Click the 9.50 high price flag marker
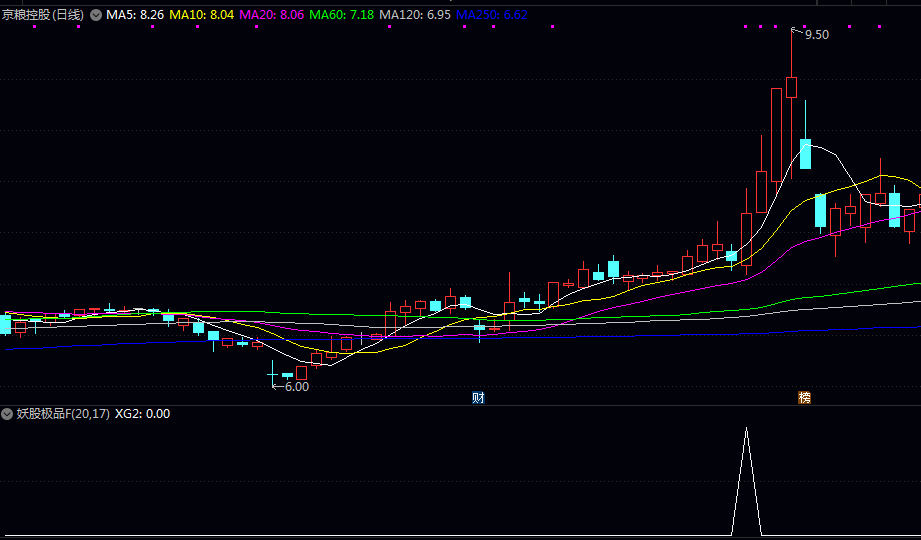Screen dimensions: 921x540 tap(814, 34)
